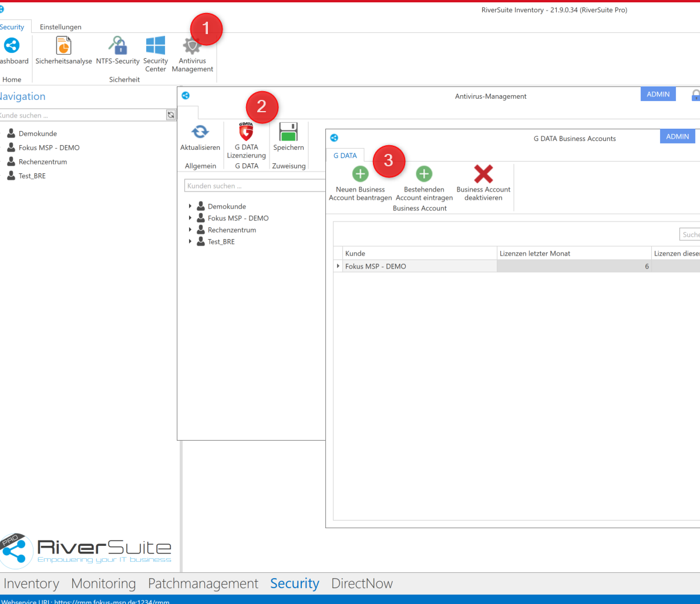Screen dimensions: 700x604
Task: Click Speichern floppy disk icon
Action: pos(288,132)
